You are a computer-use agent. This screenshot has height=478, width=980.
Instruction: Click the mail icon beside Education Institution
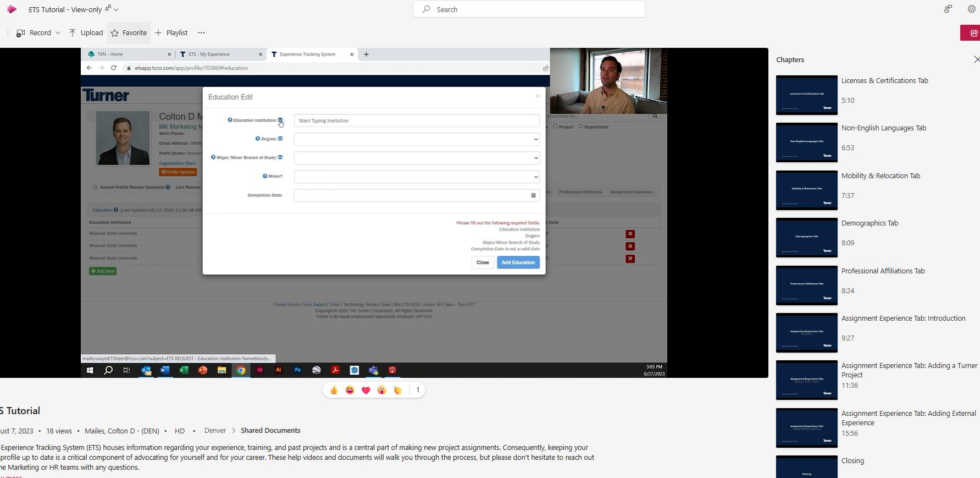click(x=280, y=120)
